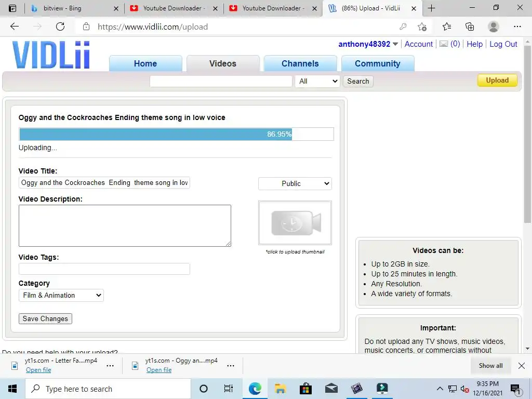Click the inbox (0) message count
532x399 pixels.
pyautogui.click(x=455, y=44)
